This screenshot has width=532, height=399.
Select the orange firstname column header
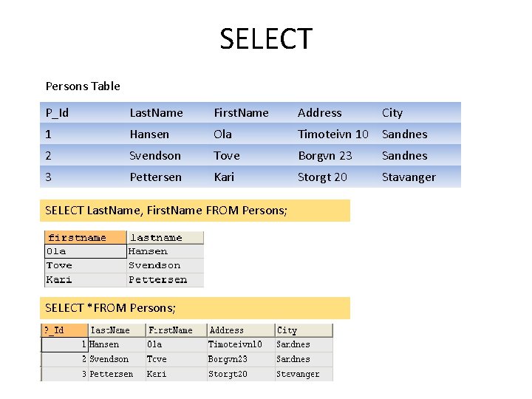click(x=86, y=237)
